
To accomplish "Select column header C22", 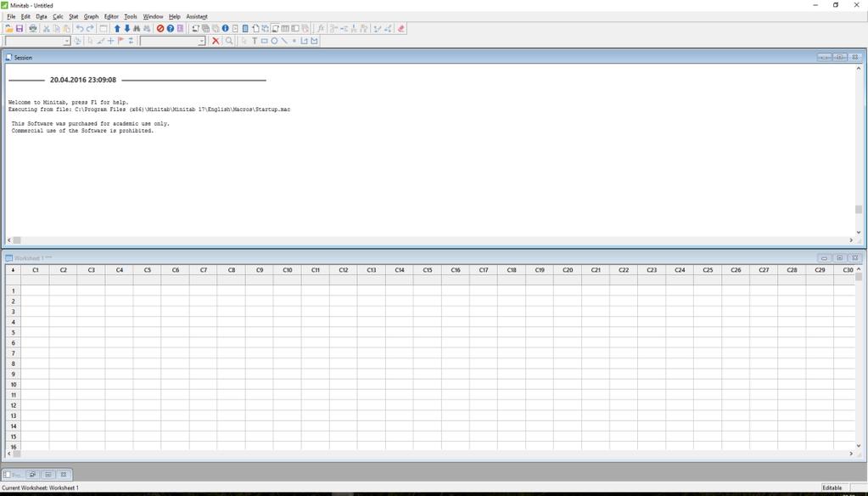I will pyautogui.click(x=624, y=270).
